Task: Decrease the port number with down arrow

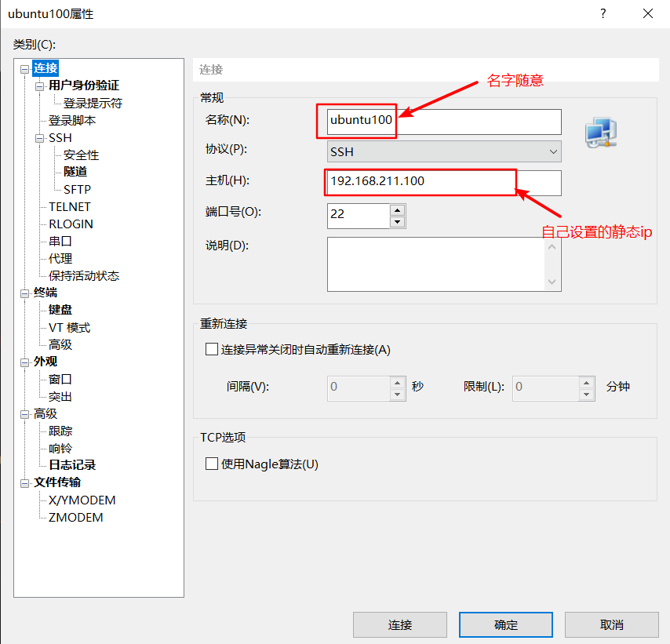Action: coord(398,222)
